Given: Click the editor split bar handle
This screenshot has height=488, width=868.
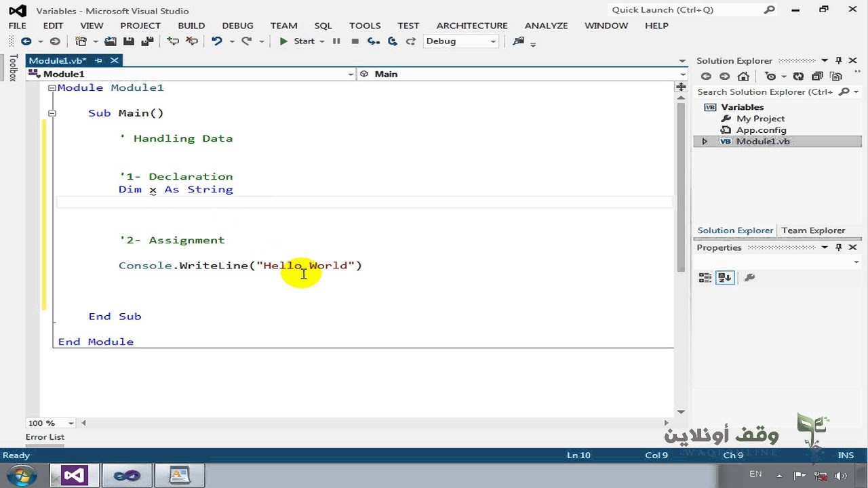Looking at the screenshot, I should point(681,87).
